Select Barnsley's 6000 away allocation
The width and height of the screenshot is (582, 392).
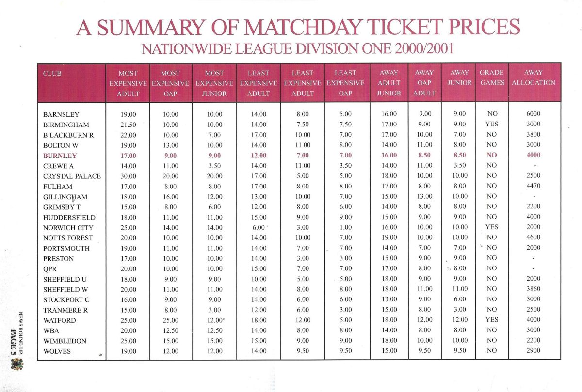point(533,115)
